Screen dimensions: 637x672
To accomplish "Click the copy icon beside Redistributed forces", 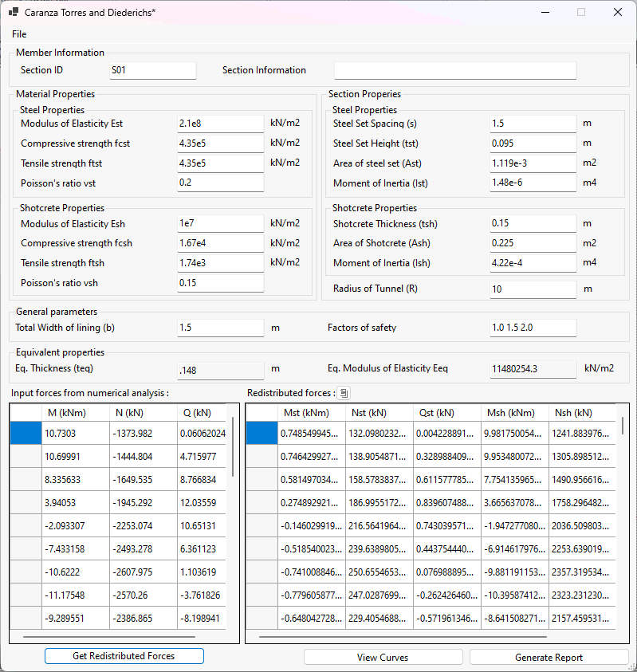I will [x=344, y=392].
